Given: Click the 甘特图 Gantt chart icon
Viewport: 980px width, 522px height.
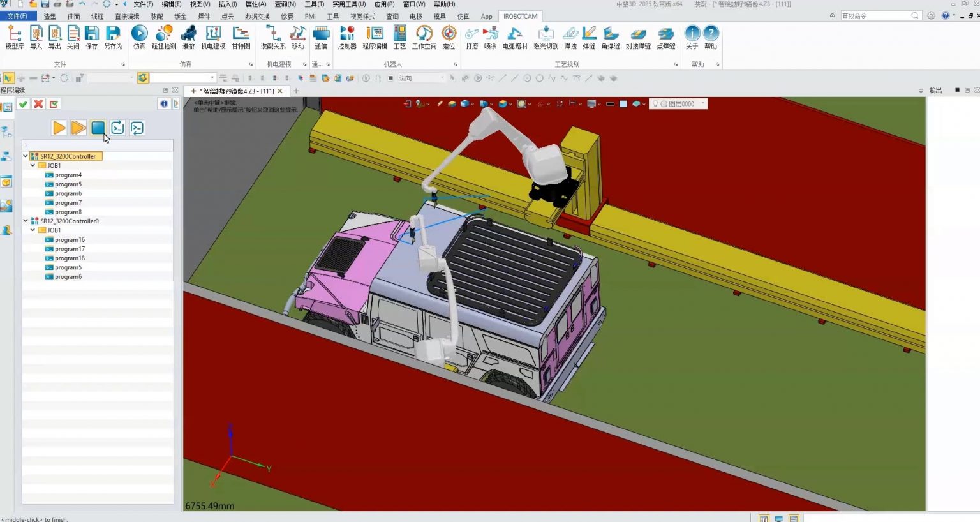Looking at the screenshot, I should click(241, 37).
